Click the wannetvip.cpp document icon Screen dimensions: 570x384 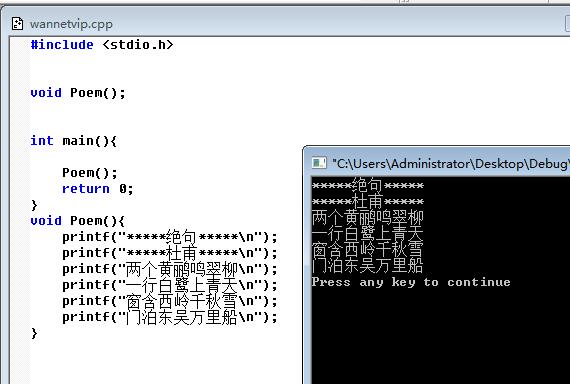point(17,24)
